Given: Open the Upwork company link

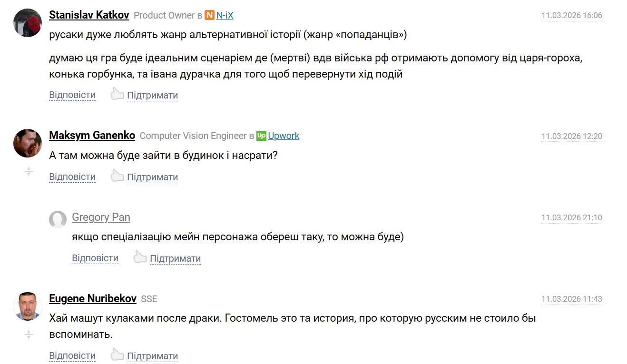Looking at the screenshot, I should (x=284, y=136).
